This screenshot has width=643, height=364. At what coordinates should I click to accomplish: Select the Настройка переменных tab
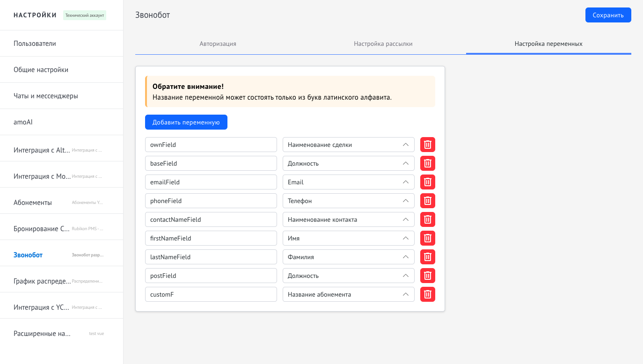pyautogui.click(x=548, y=44)
